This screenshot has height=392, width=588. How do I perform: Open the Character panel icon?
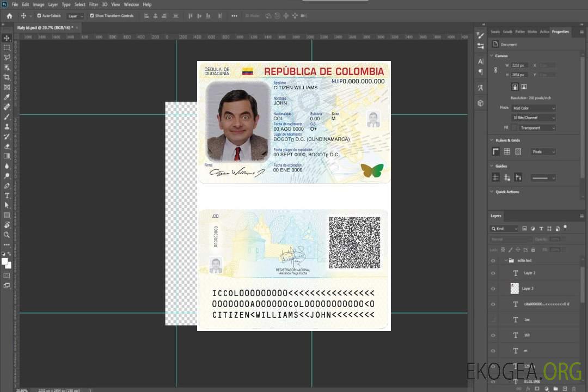pos(481,61)
